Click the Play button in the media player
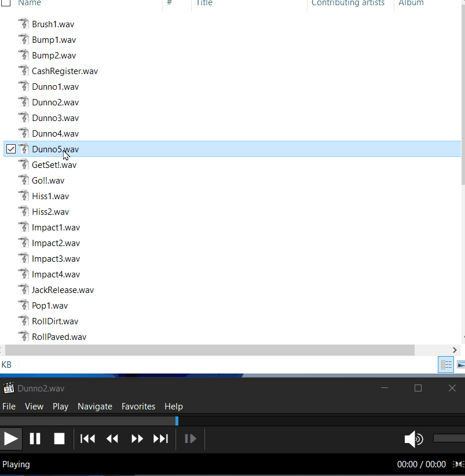465x476 pixels. point(10,438)
